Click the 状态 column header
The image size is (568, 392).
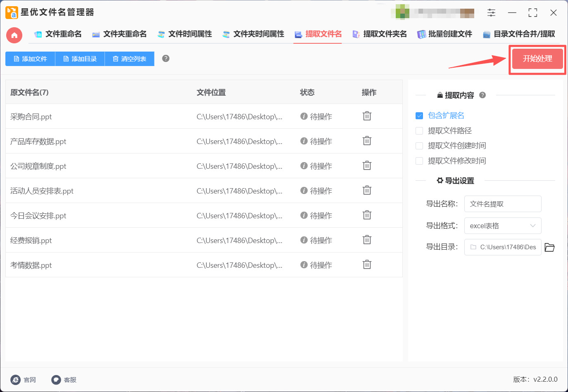pyautogui.click(x=307, y=92)
